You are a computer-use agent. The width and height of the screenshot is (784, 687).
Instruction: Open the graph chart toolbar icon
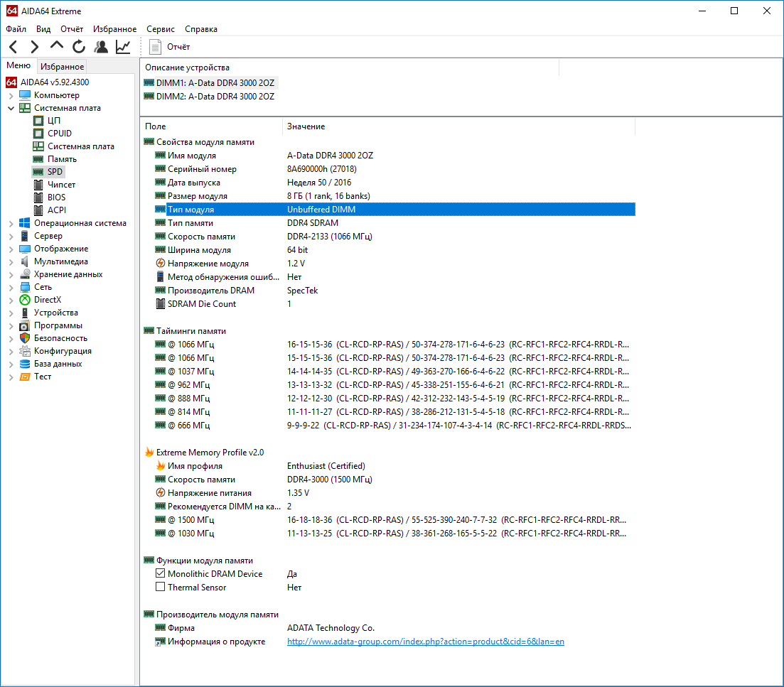(x=123, y=47)
